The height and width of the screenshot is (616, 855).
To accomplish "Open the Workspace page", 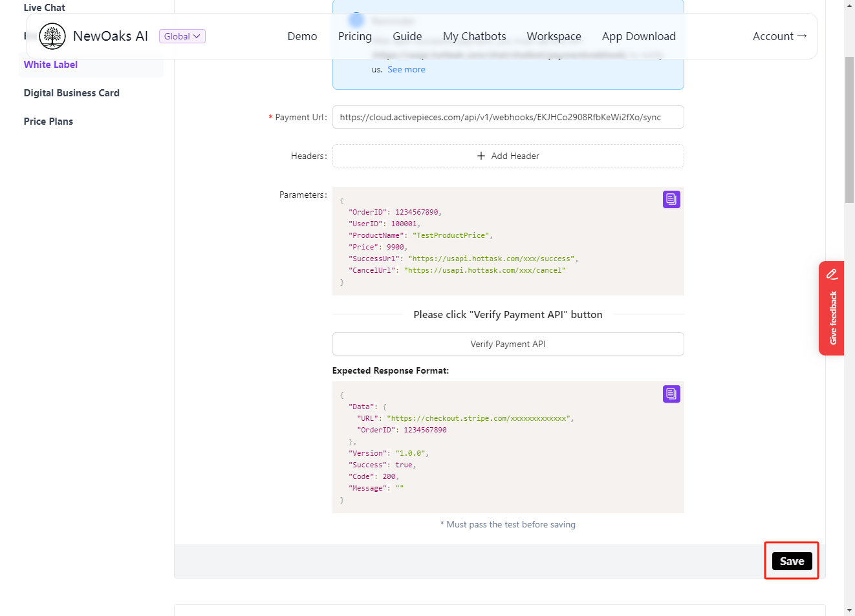I will (x=554, y=36).
